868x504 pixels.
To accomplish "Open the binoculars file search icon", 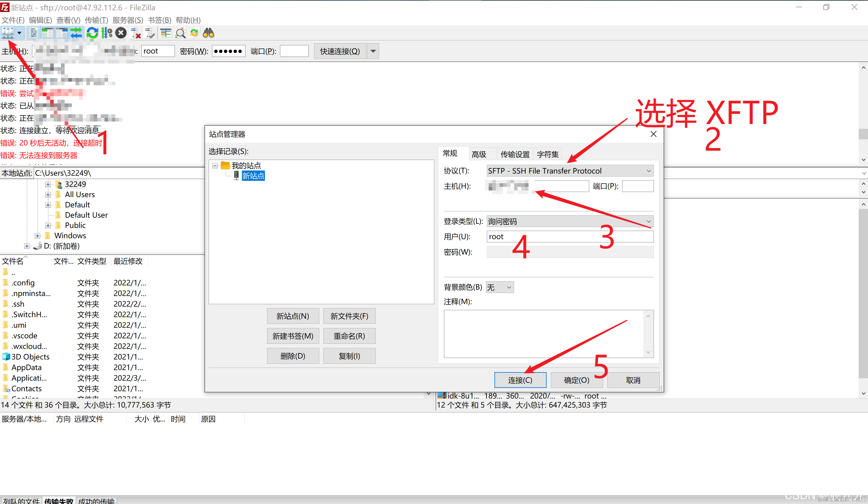I will 208,33.
